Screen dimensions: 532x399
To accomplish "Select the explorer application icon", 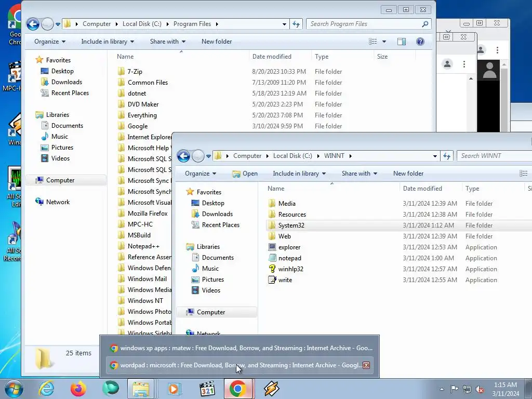I will [x=272, y=247].
